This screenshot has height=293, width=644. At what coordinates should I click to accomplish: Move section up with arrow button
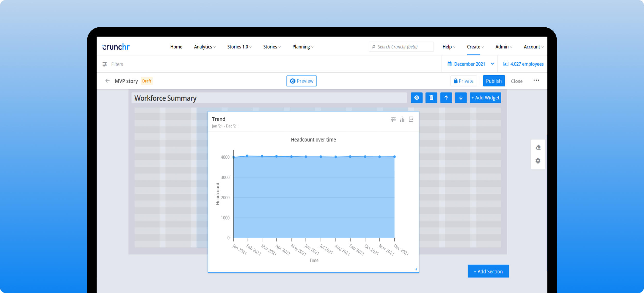446,98
